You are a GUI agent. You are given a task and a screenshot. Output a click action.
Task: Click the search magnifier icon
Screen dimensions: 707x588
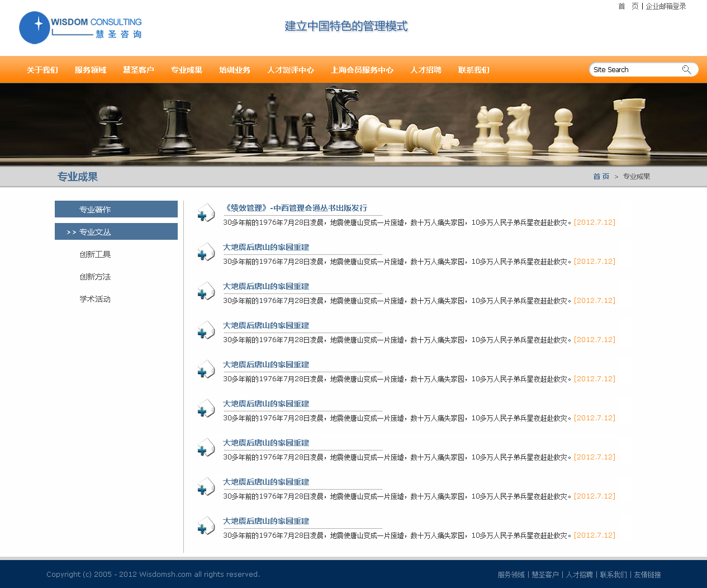686,70
